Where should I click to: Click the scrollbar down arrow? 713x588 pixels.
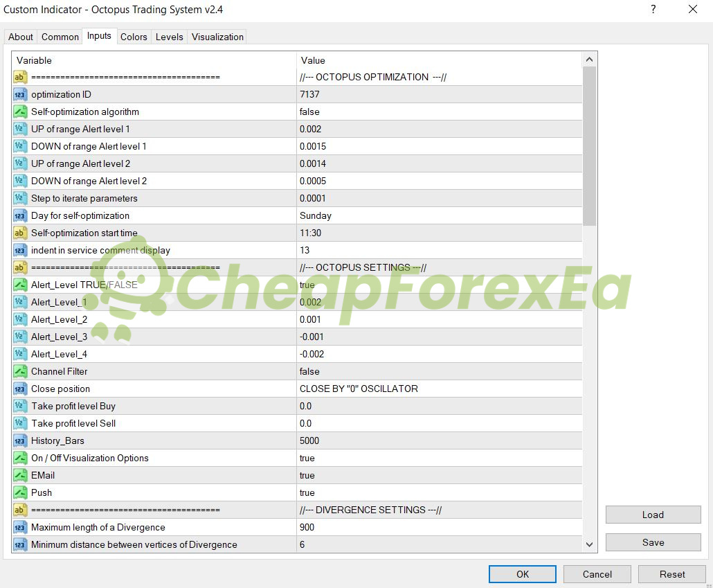tap(589, 544)
